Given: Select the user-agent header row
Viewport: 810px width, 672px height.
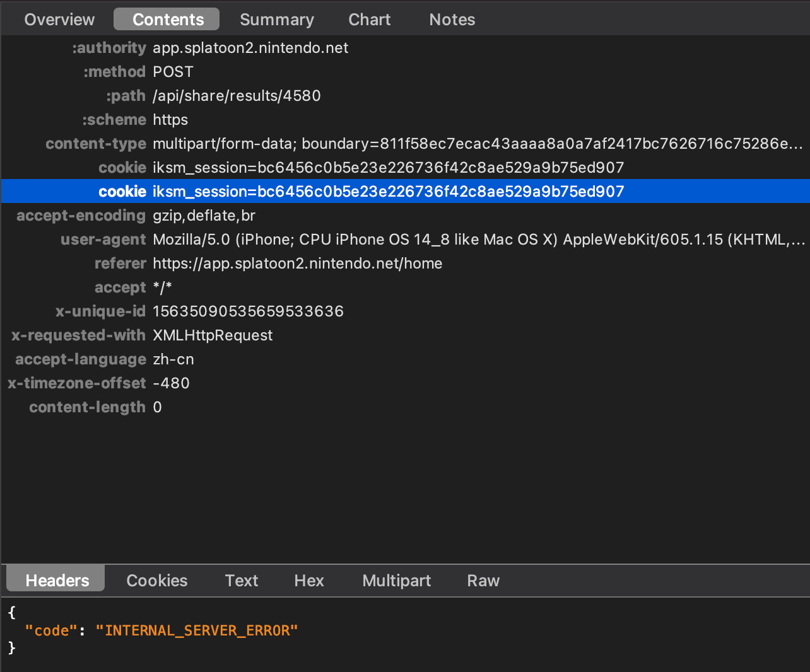Looking at the screenshot, I should 404,240.
